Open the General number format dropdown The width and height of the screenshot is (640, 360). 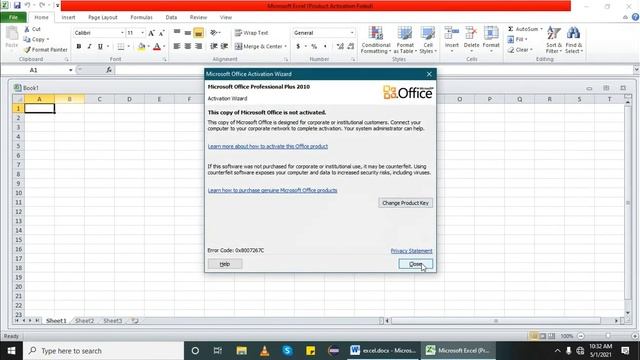pyautogui.click(x=352, y=33)
